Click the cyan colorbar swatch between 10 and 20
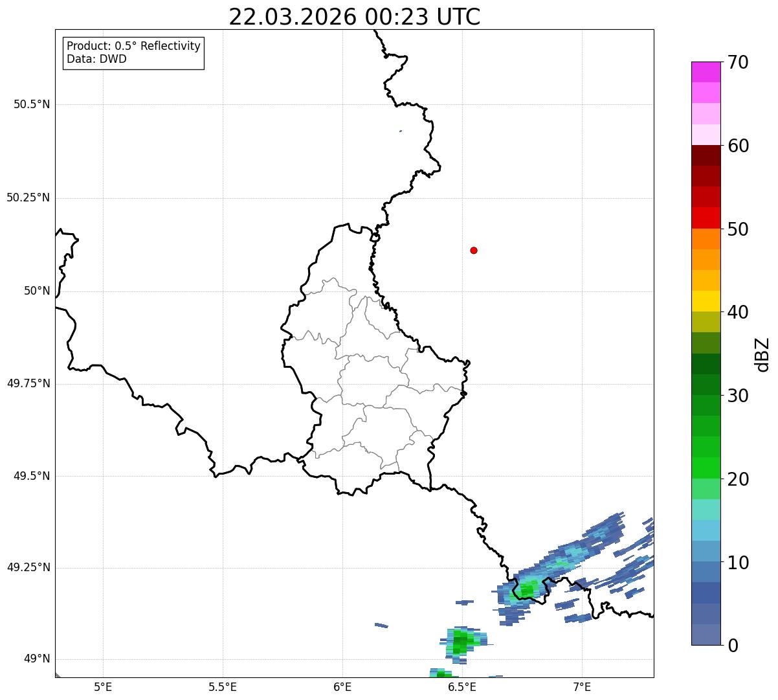Image resolution: width=778 pixels, height=700 pixels. click(706, 530)
